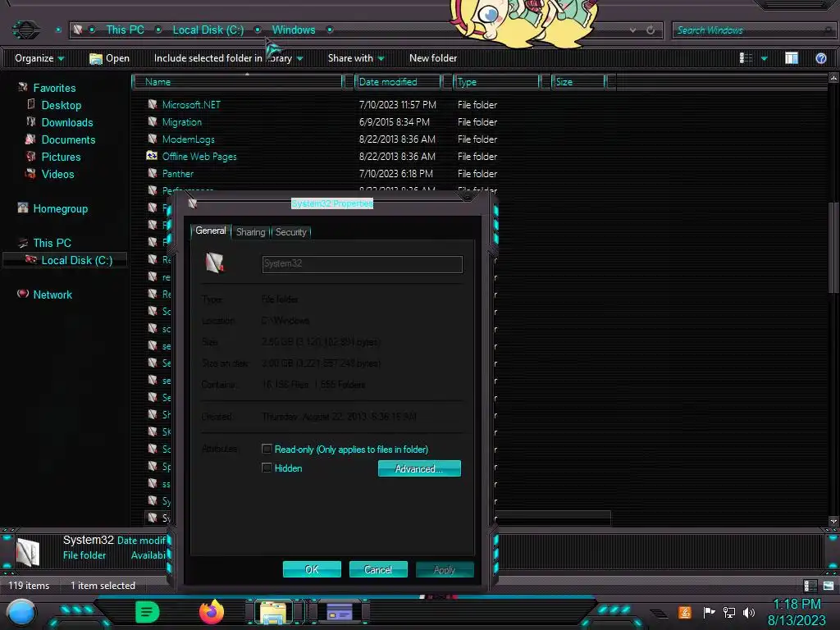The height and width of the screenshot is (630, 840).
Task: Click the Pictures icon in Favorites
Action: [x=31, y=157]
